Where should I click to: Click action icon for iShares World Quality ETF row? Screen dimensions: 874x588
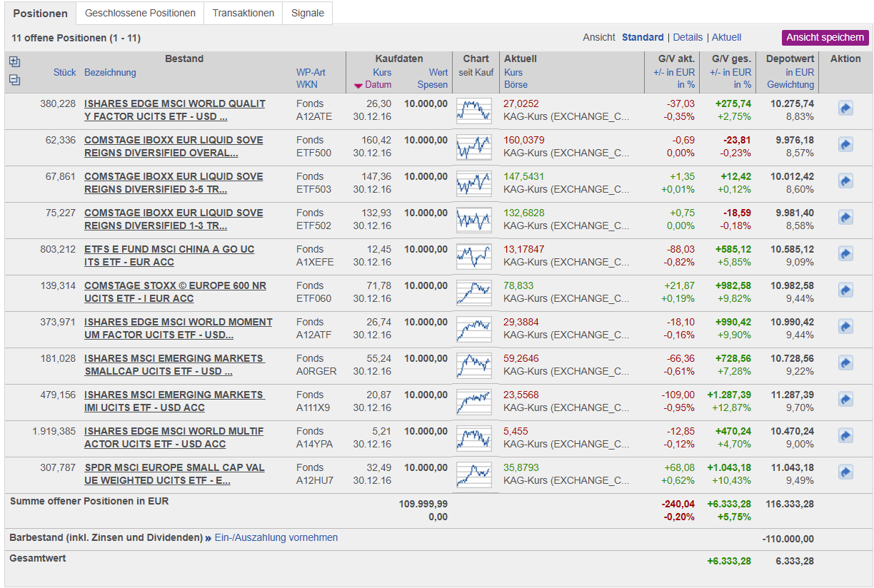coord(845,108)
